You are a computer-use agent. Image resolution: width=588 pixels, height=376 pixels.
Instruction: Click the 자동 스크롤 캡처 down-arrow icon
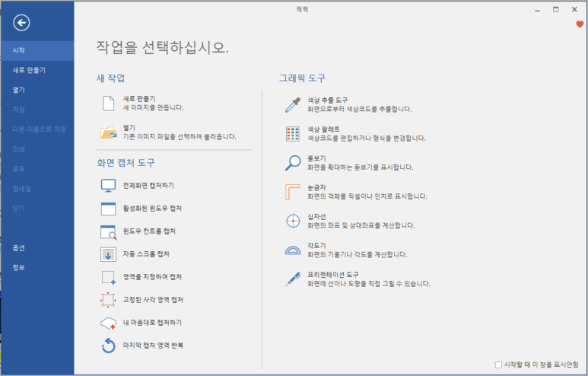pos(108,254)
